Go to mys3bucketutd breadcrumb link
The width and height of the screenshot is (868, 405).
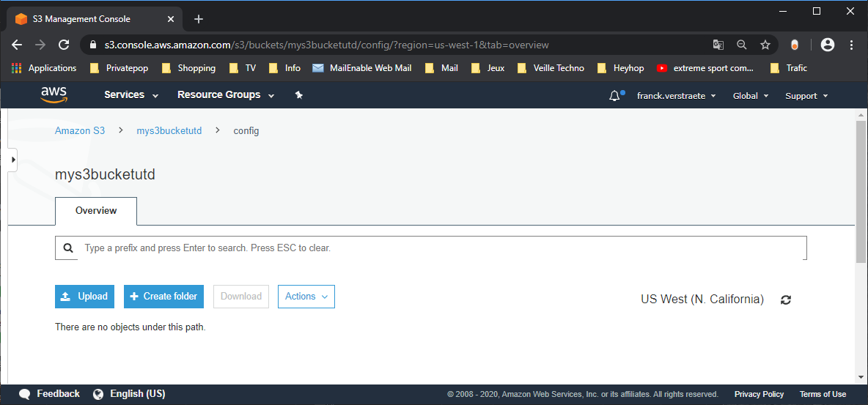tap(169, 131)
